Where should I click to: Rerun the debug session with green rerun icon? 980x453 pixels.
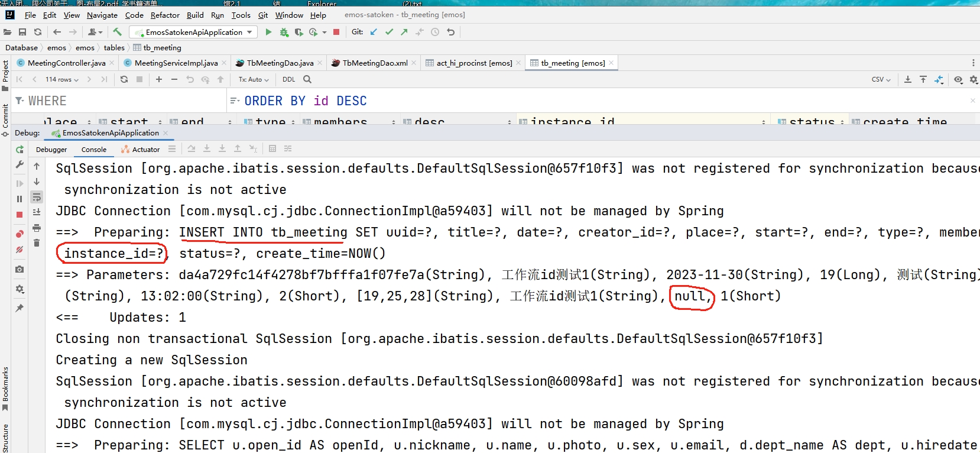tap(20, 150)
